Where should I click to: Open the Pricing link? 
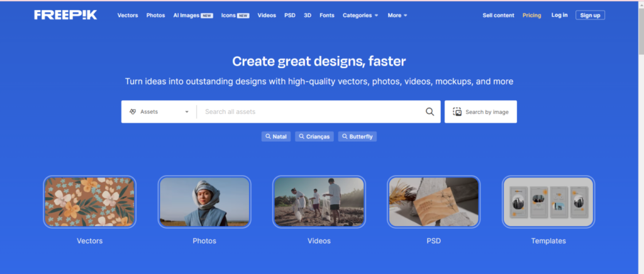click(531, 15)
